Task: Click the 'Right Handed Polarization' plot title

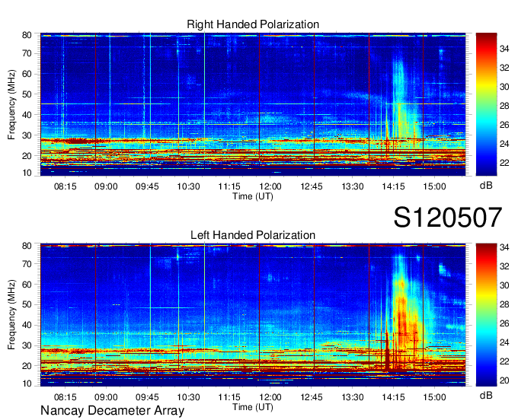Action: [253, 24]
